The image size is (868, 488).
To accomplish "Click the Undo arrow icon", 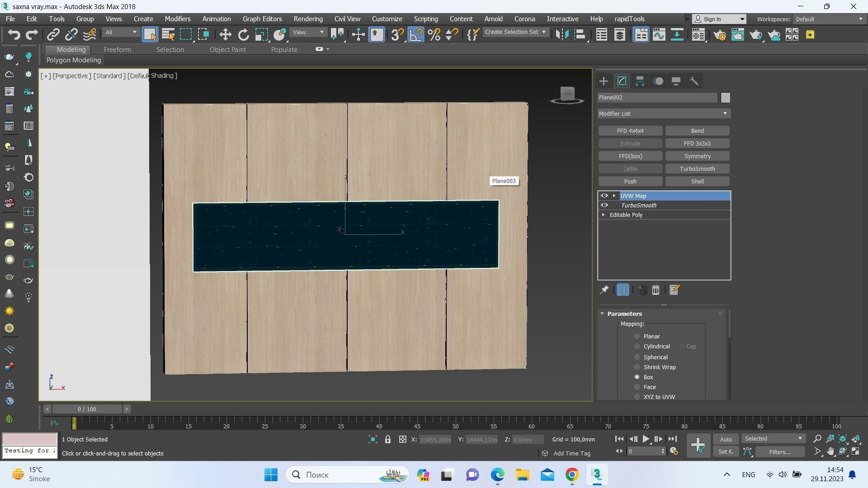I will pyautogui.click(x=14, y=35).
